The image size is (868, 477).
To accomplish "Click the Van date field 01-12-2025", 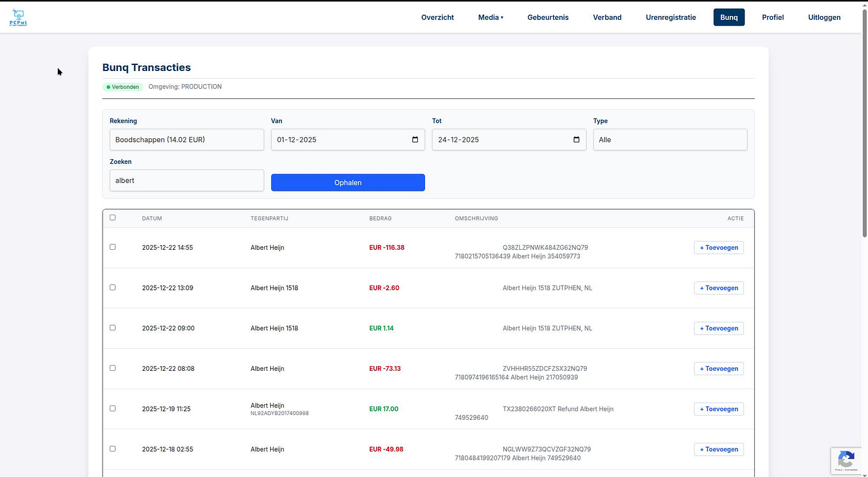I will 348,140.
